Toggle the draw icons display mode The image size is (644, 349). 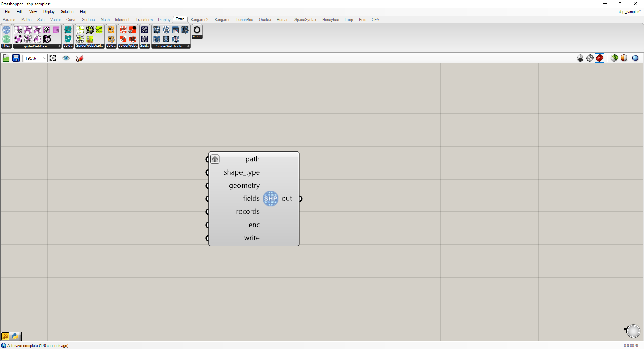click(x=79, y=58)
